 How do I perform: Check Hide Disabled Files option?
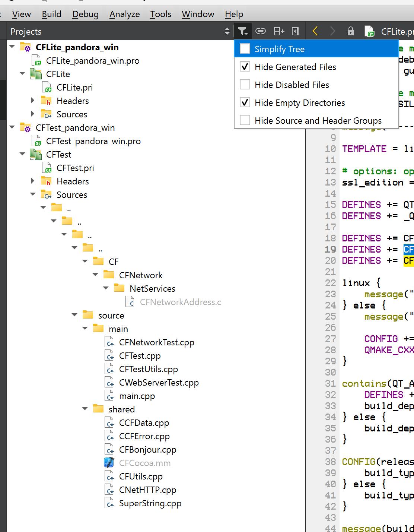[245, 85]
